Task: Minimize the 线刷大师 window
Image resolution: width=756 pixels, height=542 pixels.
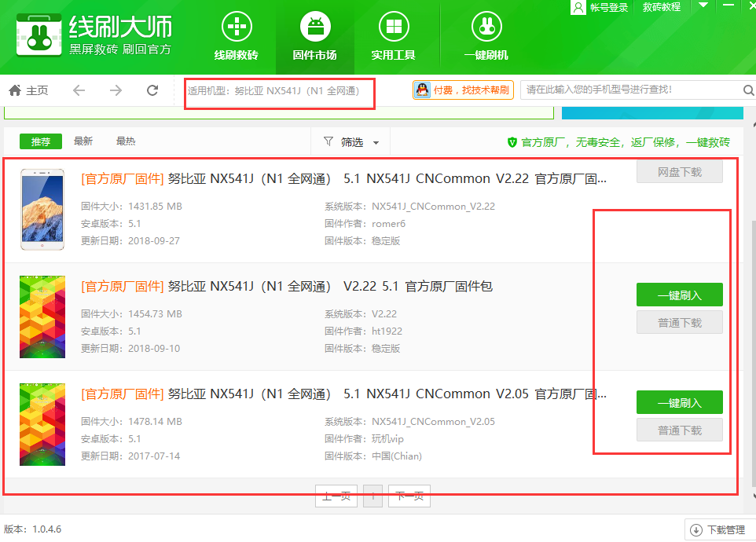Action: (728, 5)
